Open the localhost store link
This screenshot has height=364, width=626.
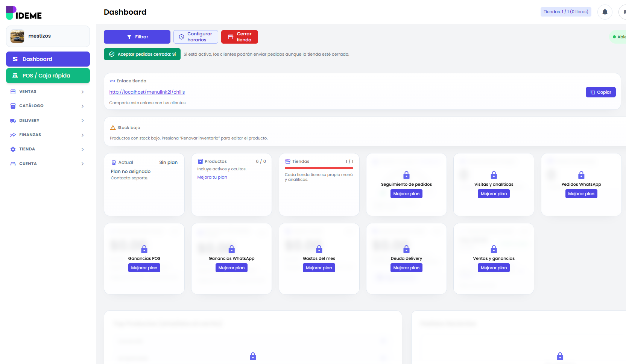147,92
